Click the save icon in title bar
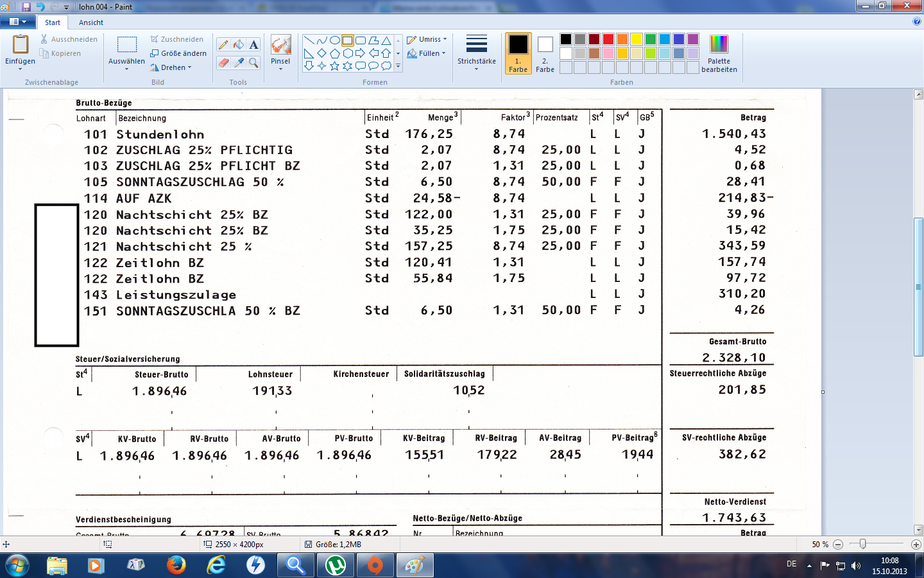This screenshot has width=924, height=578. (x=26, y=7)
